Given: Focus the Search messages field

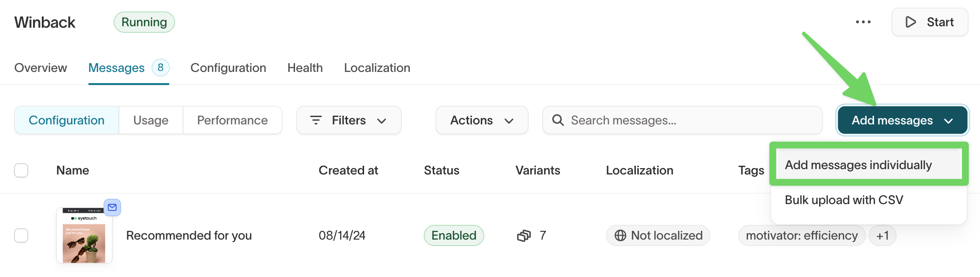Looking at the screenshot, I should (x=690, y=120).
